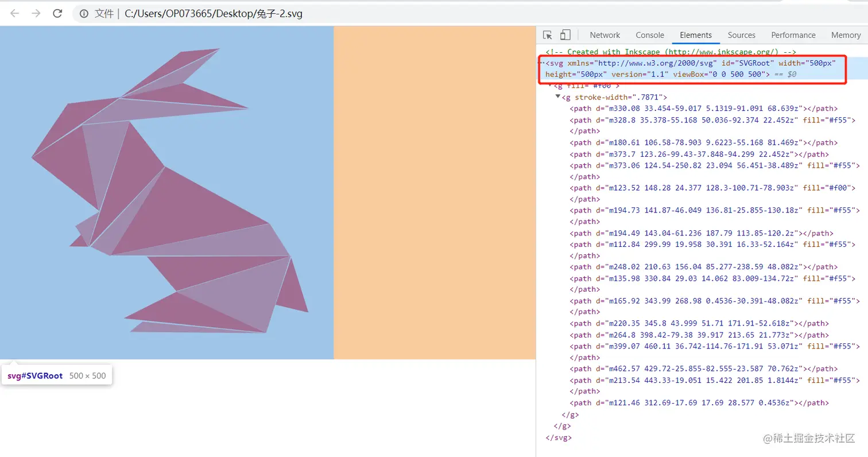This screenshot has height=457, width=868.
Task: Reload the page with refresh icon
Action: [57, 13]
